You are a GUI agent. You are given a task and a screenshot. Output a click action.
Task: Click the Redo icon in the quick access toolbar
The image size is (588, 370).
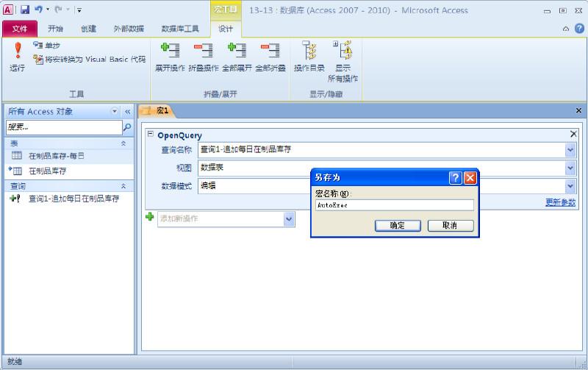(x=59, y=10)
